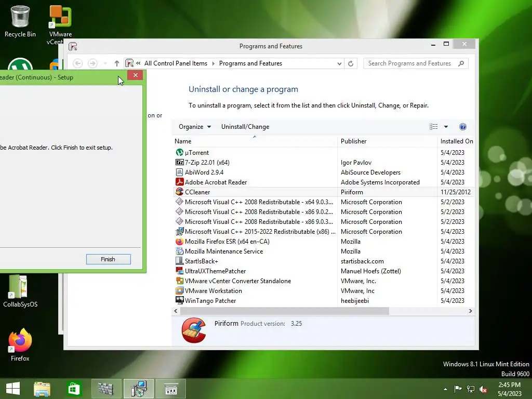The width and height of the screenshot is (532, 399).
Task: Click the Mozilla Firefox ESR list icon
Action: (x=179, y=242)
